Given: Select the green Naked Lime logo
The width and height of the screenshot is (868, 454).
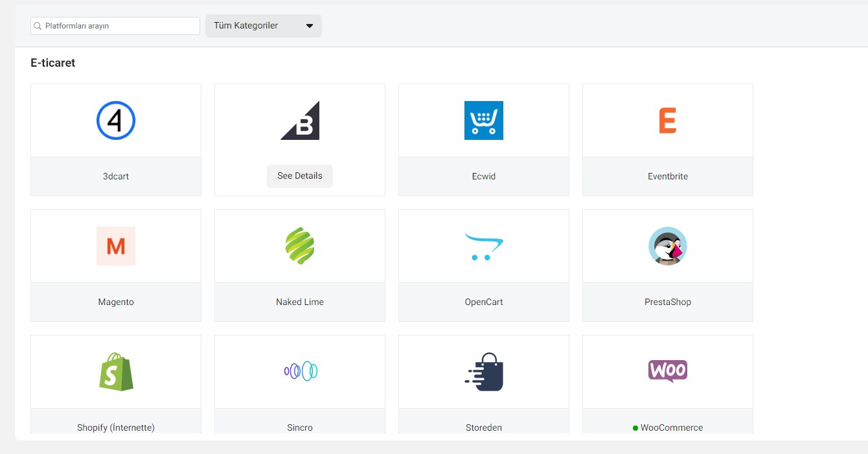Looking at the screenshot, I should click(x=300, y=246).
